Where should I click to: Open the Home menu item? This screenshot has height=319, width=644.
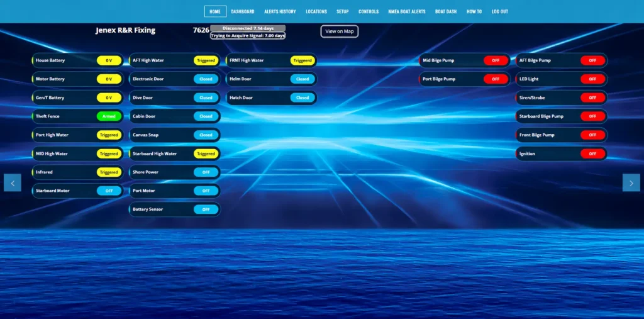pos(215,11)
